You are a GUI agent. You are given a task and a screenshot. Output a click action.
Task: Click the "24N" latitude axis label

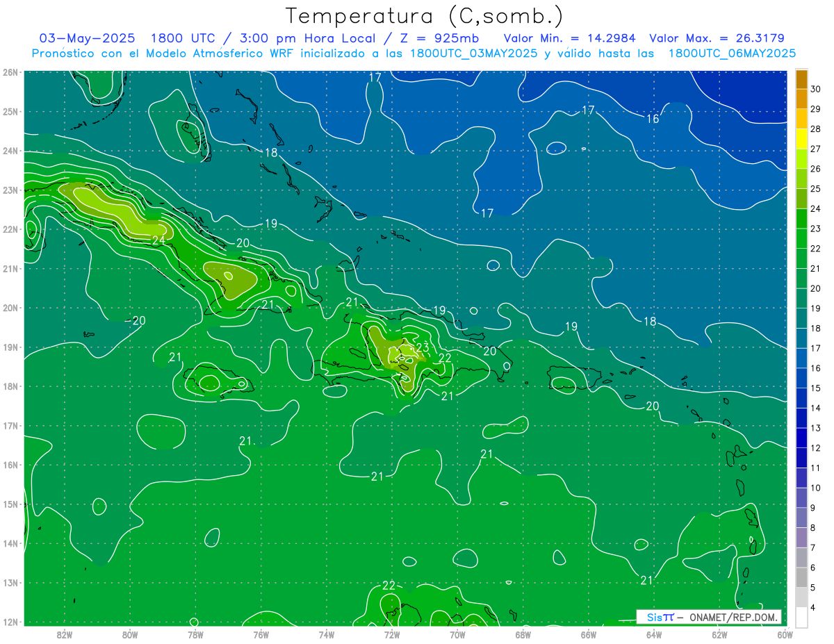(10, 151)
